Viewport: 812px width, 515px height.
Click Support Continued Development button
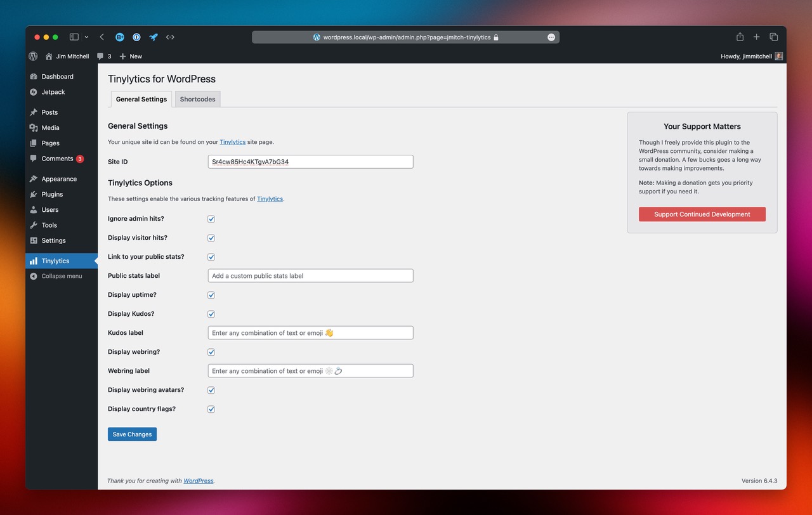coord(702,214)
